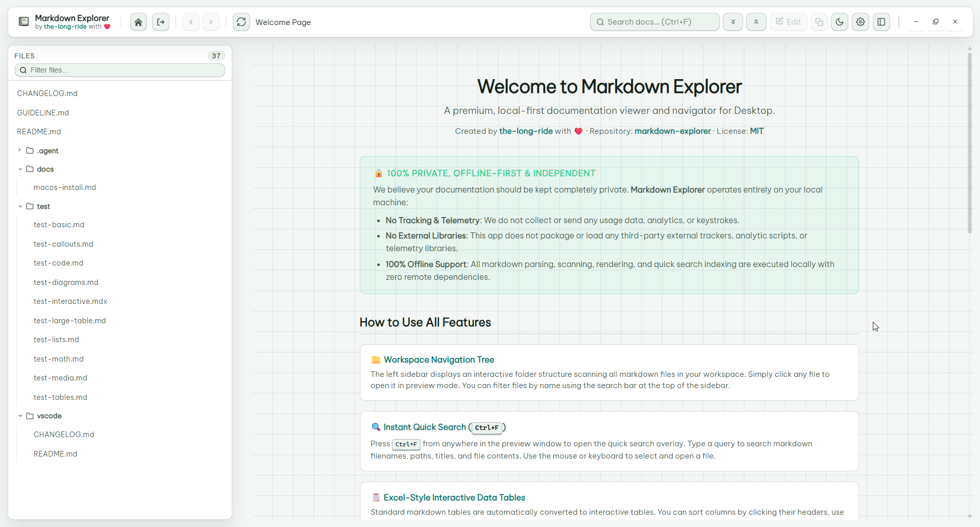Toggle the sidebar panel icon

[x=881, y=22]
